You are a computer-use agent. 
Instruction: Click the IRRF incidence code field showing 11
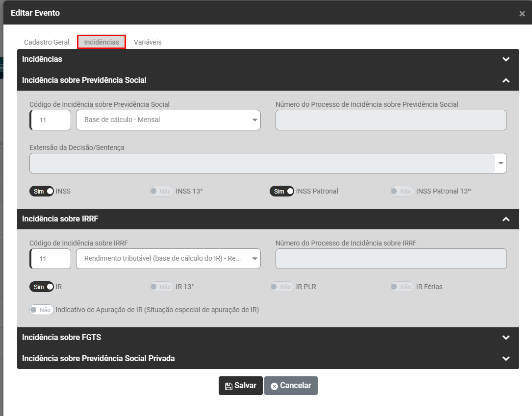tap(50, 259)
